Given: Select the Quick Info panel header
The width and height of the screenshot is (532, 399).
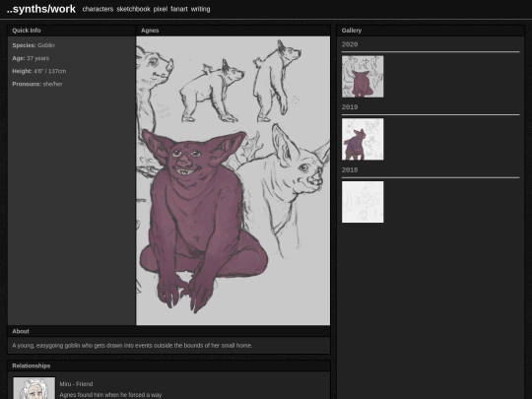Looking at the screenshot, I should pos(71,31).
